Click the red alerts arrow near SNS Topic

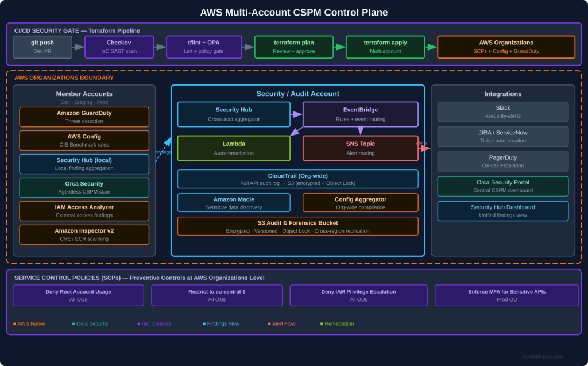tap(424, 148)
